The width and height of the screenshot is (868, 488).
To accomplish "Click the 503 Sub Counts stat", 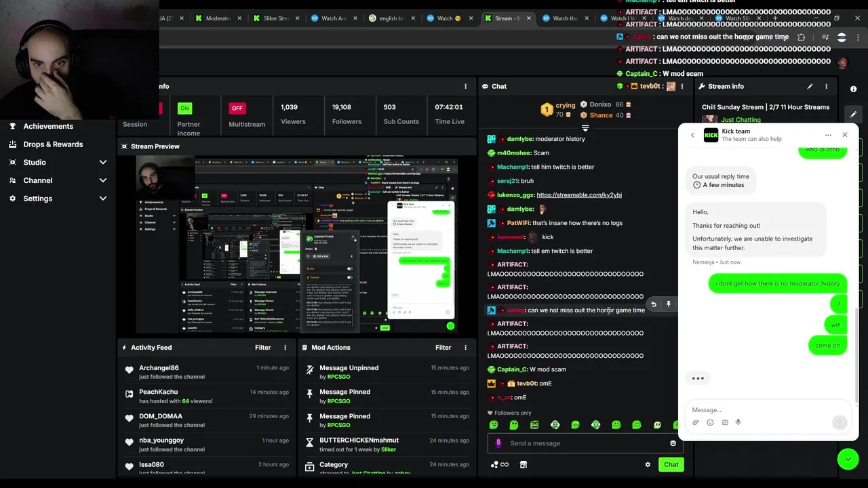I will (401, 114).
